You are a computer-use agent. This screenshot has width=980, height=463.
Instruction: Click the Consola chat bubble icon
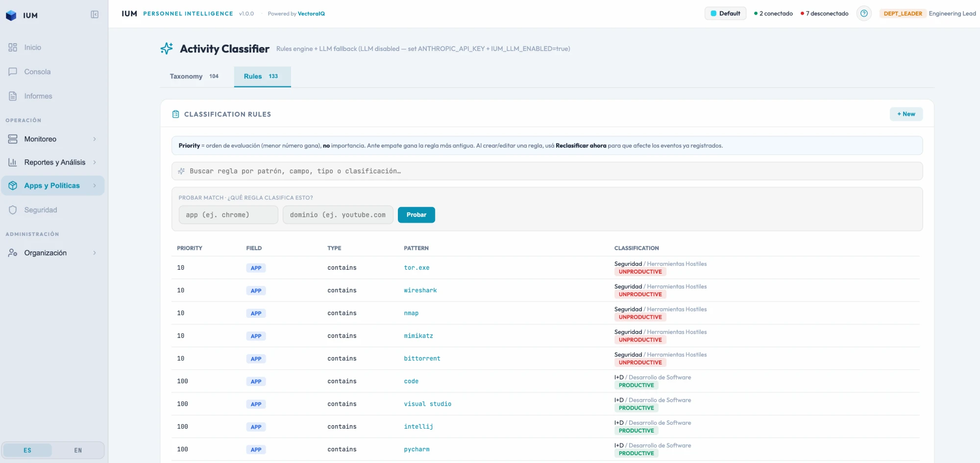(13, 72)
